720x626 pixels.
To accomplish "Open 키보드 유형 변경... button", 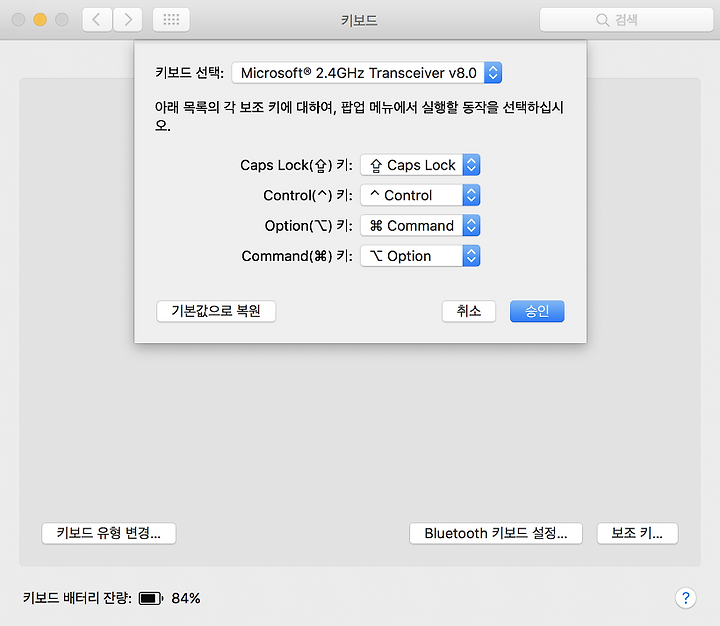I will (109, 533).
